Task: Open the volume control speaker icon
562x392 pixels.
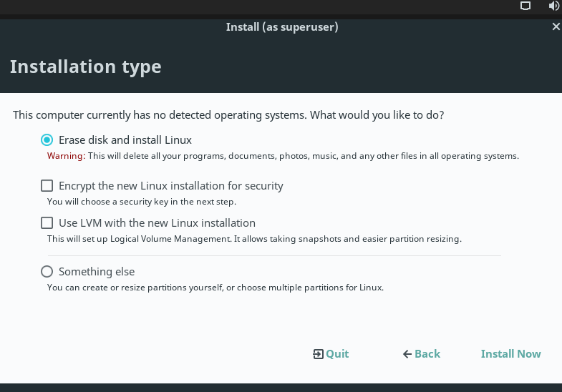Action: [553, 6]
